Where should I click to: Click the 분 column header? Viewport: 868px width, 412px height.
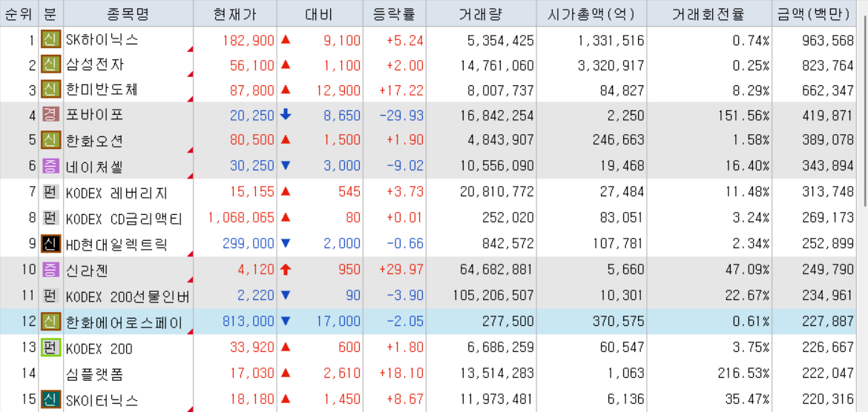point(51,14)
